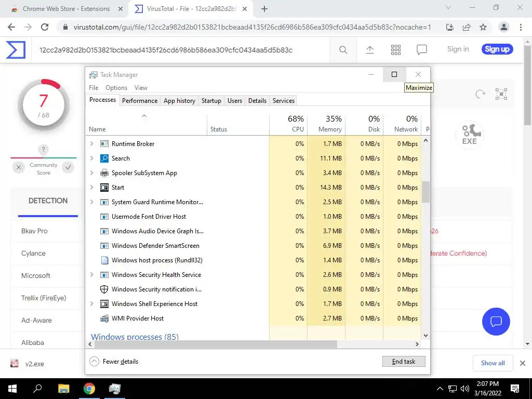Expand the Start process row
This screenshot has height=399, width=532.
click(x=91, y=187)
